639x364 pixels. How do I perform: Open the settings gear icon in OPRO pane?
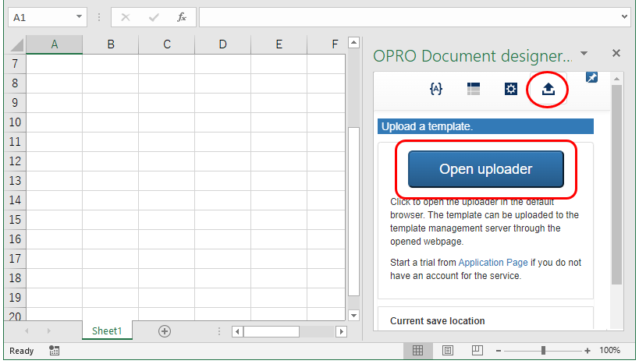click(510, 89)
